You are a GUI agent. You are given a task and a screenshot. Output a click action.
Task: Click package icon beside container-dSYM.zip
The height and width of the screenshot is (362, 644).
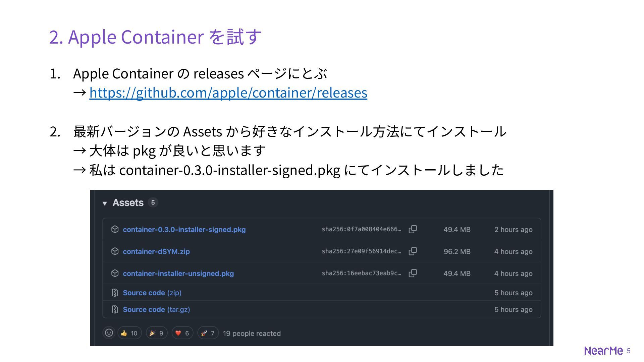(x=115, y=251)
